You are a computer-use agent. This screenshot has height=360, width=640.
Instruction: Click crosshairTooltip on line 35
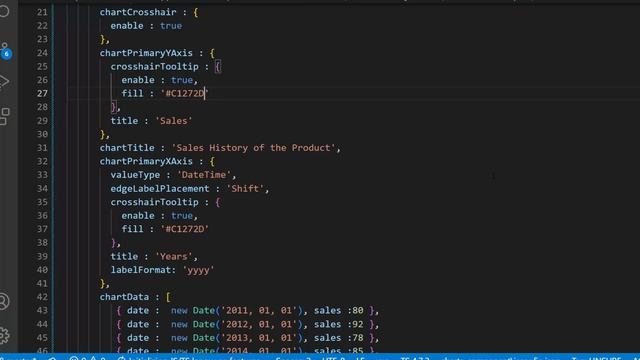154,202
